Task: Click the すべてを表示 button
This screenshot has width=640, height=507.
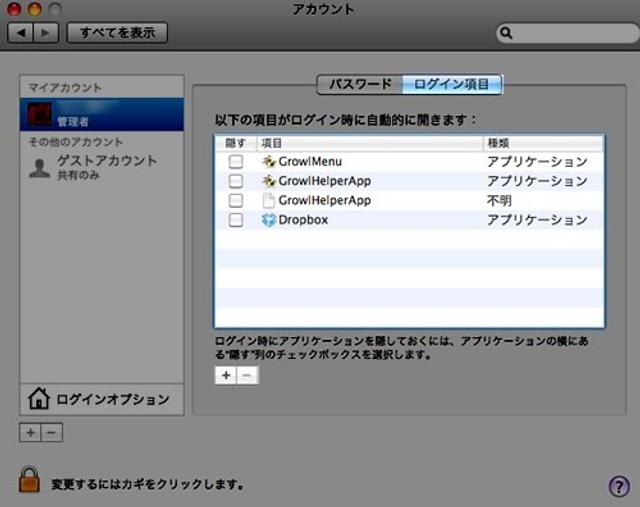Action: [x=117, y=32]
